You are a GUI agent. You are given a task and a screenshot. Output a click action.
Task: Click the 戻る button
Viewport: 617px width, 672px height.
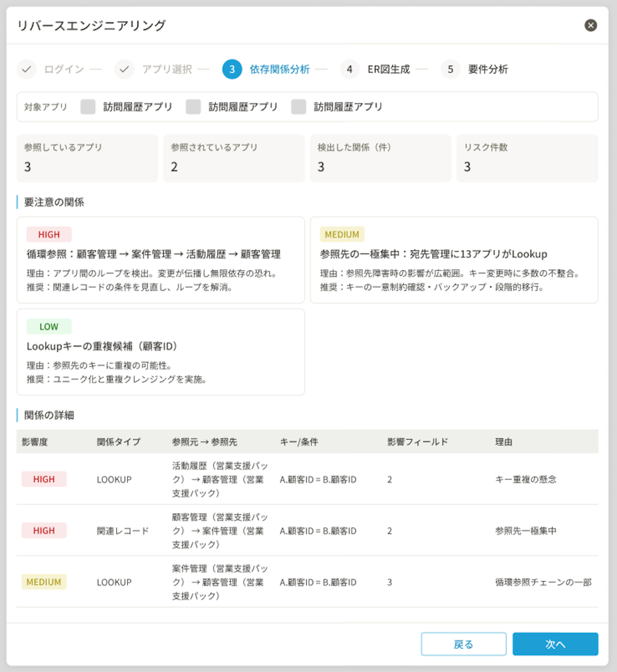click(x=463, y=644)
